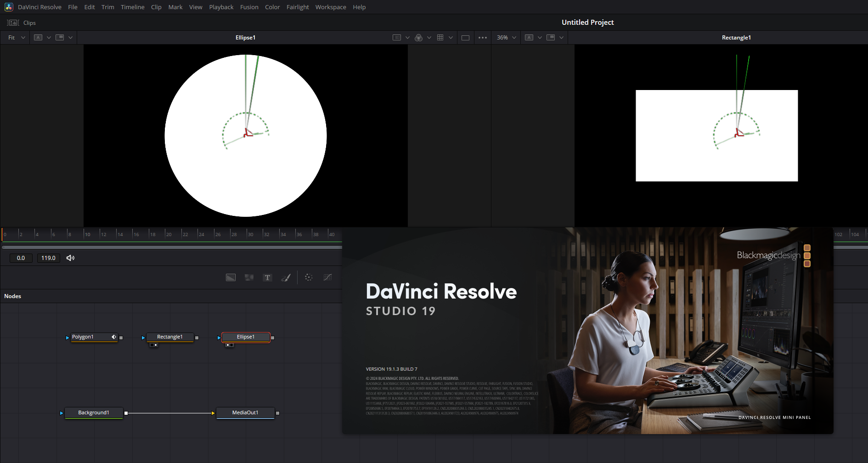This screenshot has height=463, width=868.
Task: Toggle the audio mute speaker icon
Action: click(x=70, y=258)
